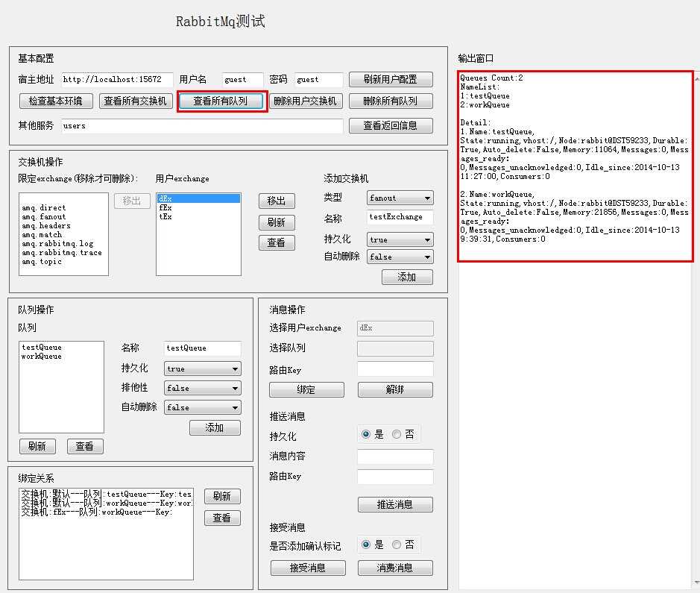The height and width of the screenshot is (593, 700).
Task: Click 刷新 button under queue list
Action: coord(37,446)
